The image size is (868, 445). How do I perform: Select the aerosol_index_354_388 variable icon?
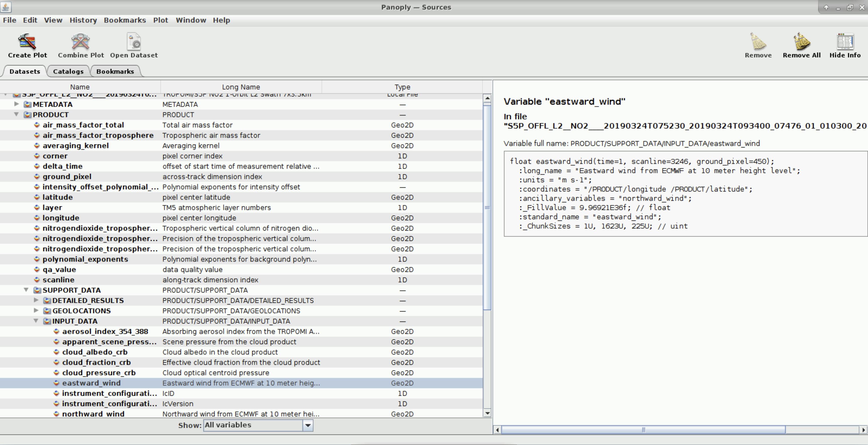(x=56, y=331)
